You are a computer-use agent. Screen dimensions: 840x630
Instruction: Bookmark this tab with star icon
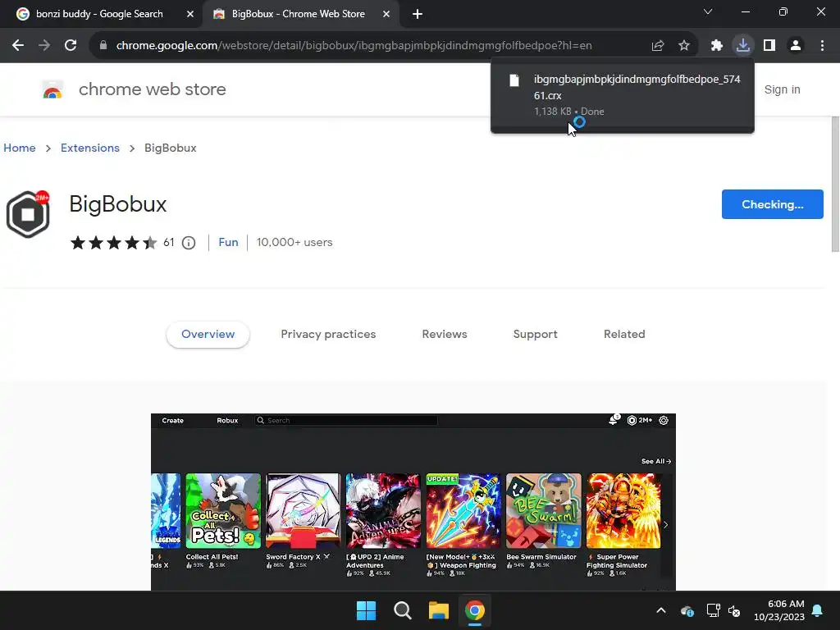(684, 46)
